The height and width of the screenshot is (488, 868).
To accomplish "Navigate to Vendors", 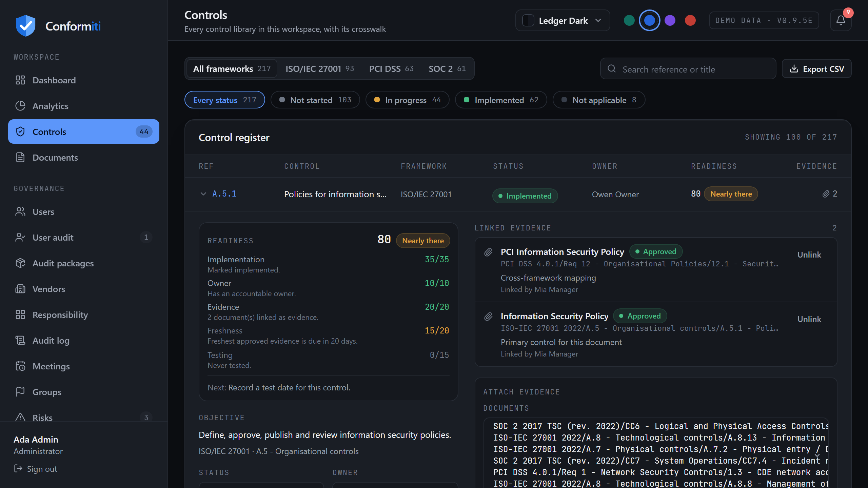I will pyautogui.click(x=84, y=289).
